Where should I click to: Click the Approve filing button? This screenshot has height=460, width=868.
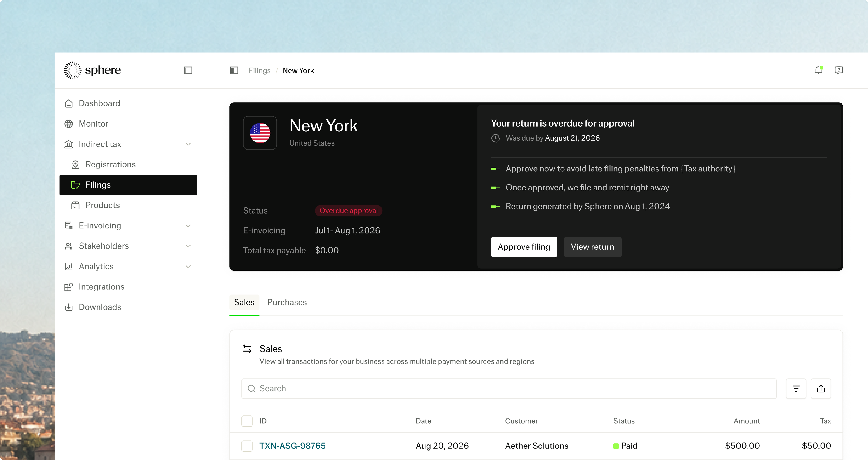(x=524, y=247)
